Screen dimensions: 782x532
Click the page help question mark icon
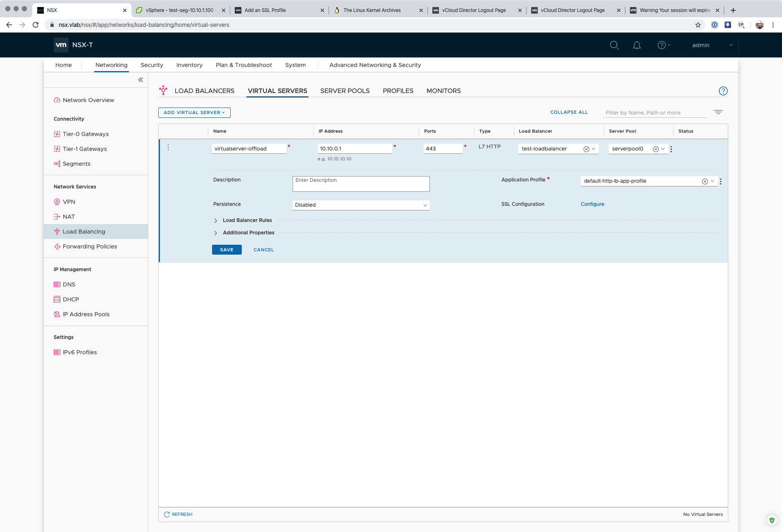click(x=723, y=91)
